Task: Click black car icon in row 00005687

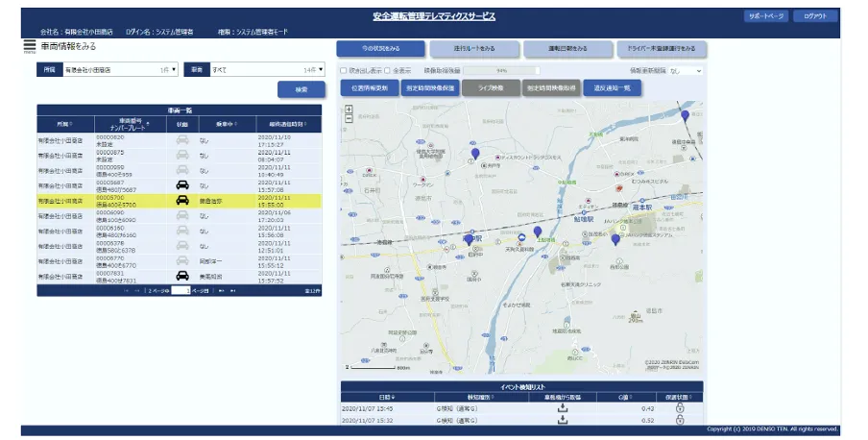Action: pos(182,185)
